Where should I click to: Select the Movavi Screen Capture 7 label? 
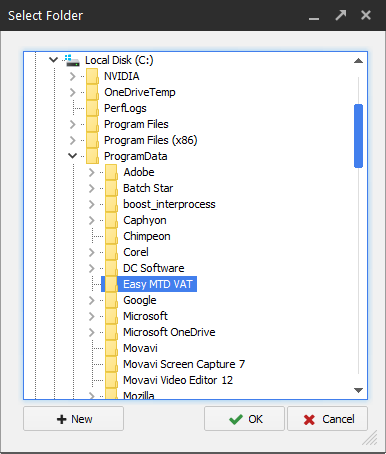[184, 364]
